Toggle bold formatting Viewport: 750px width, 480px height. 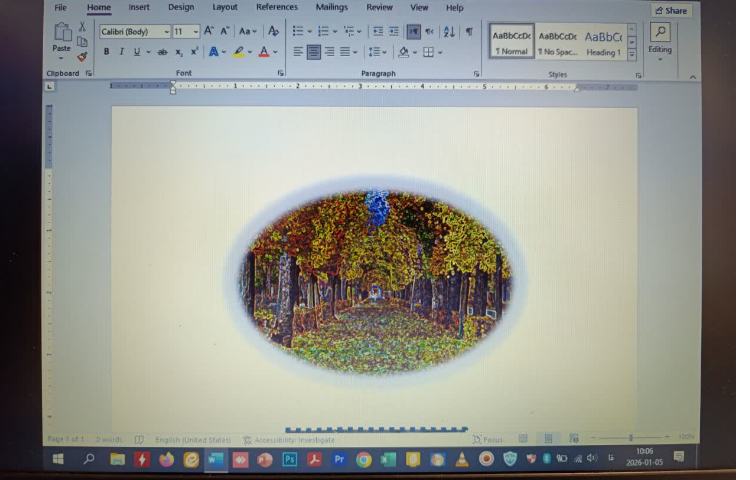click(x=107, y=52)
